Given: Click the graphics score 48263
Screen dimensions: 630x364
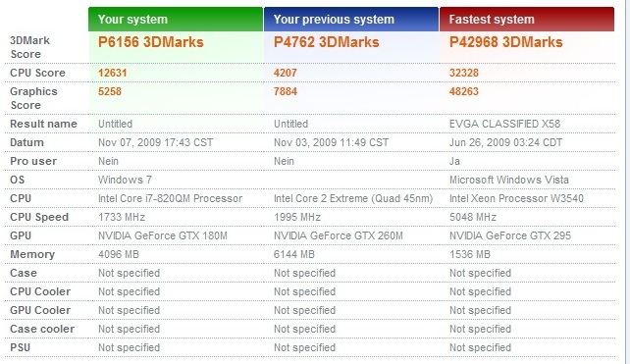Looking at the screenshot, I should pos(463,91).
